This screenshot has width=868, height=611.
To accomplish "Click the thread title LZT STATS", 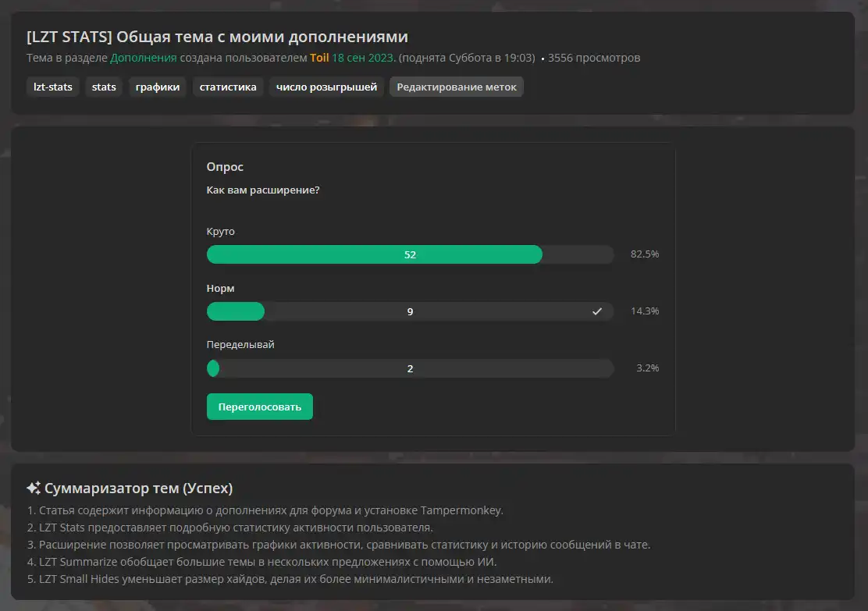I will coord(217,37).
